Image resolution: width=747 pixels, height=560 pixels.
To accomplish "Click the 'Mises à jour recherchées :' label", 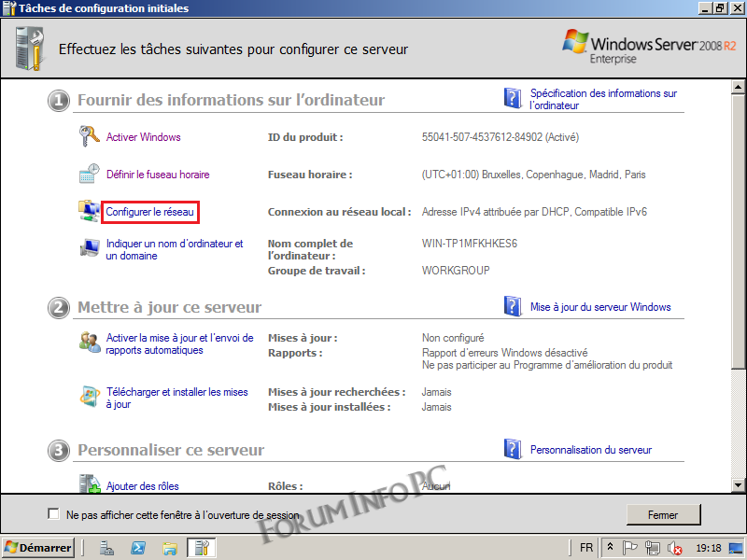I will (337, 392).
